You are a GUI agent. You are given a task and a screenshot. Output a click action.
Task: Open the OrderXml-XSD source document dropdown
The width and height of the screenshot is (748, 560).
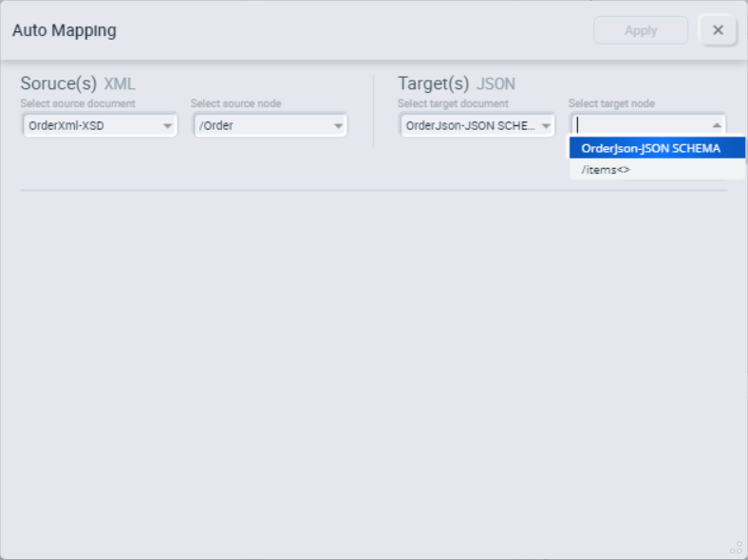pyautogui.click(x=100, y=125)
